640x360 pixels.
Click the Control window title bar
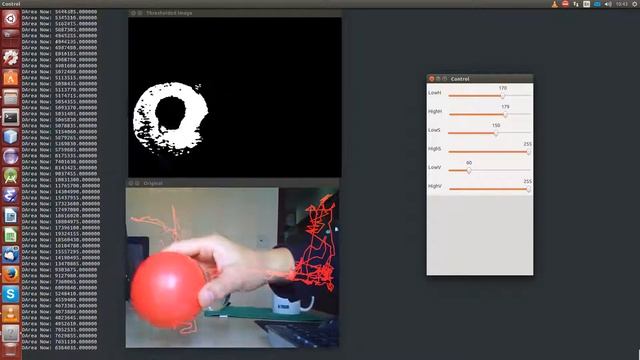point(480,78)
